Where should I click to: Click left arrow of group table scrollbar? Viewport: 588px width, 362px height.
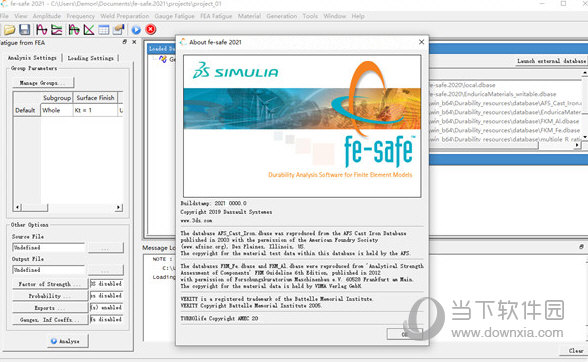[x=18, y=207]
